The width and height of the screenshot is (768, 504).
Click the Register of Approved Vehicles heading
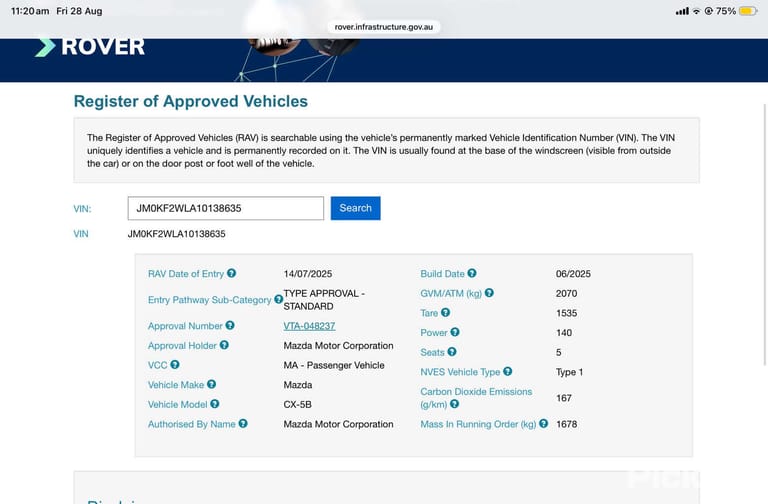coord(191,101)
